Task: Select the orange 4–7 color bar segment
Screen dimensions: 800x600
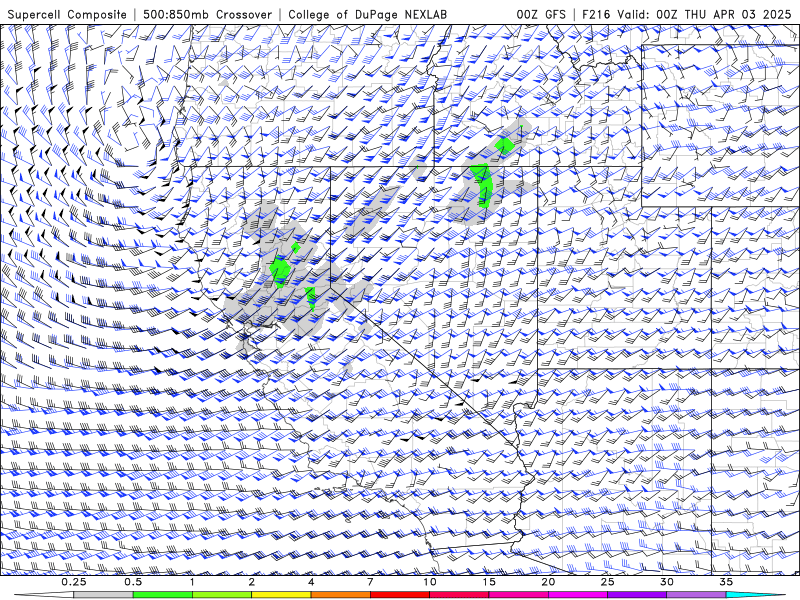Action: 340,595
